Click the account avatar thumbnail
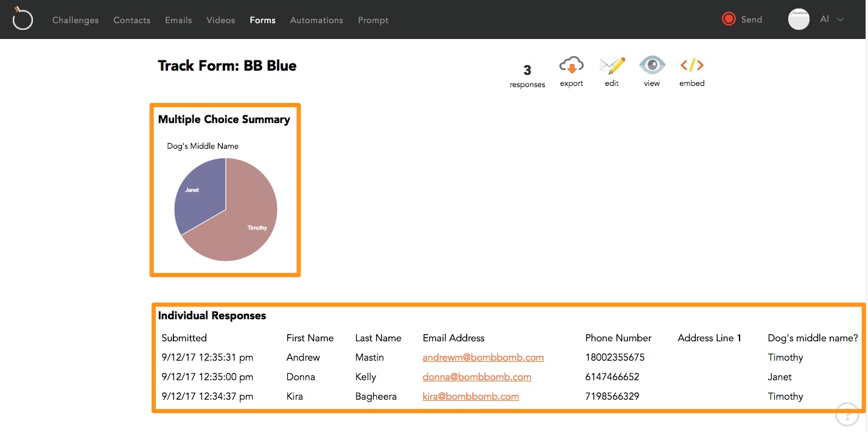This screenshot has width=868, height=432. coord(799,19)
